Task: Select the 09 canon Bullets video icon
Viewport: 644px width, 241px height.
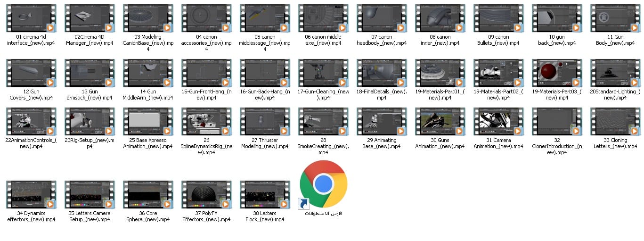Action: click(498, 18)
